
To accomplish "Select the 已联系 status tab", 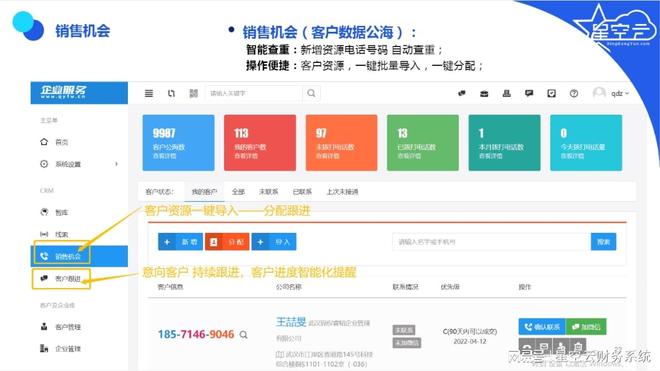I will (302, 192).
